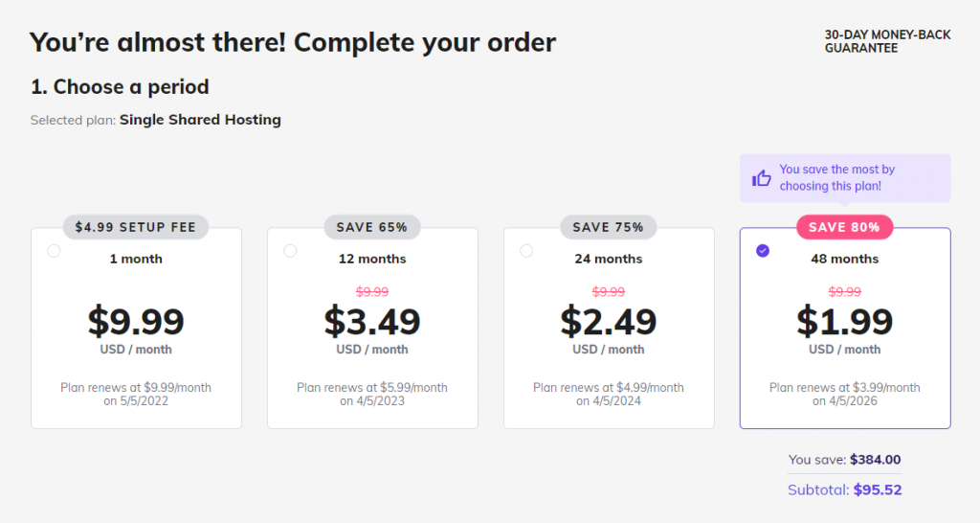
Task: Click the Subtotal $95.52 amount
Action: [x=878, y=489]
